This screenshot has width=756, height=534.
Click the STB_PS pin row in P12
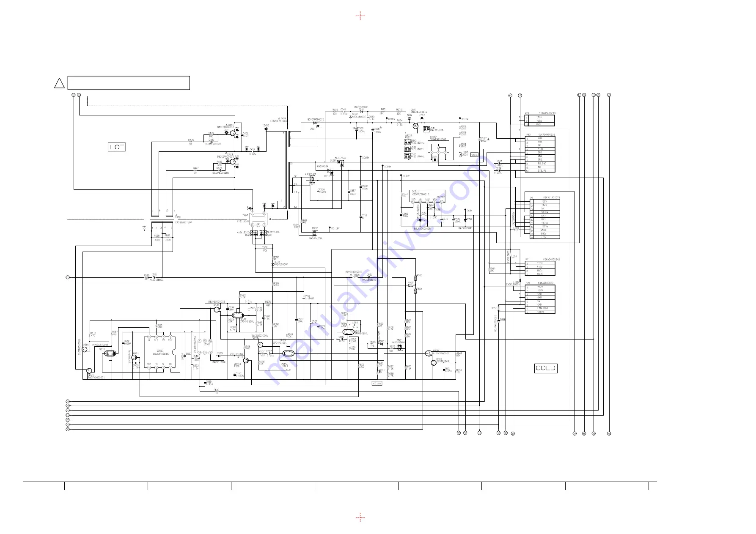(540, 171)
